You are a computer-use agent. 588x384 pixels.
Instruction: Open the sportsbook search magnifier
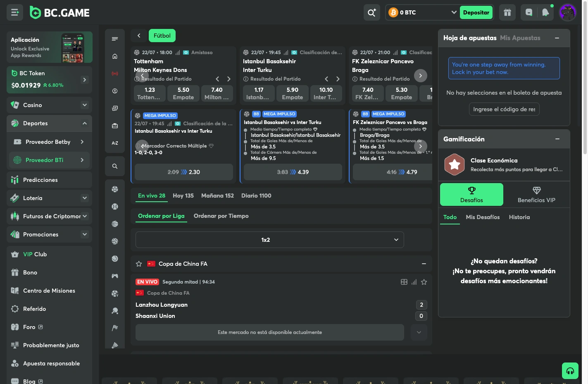[x=115, y=166]
